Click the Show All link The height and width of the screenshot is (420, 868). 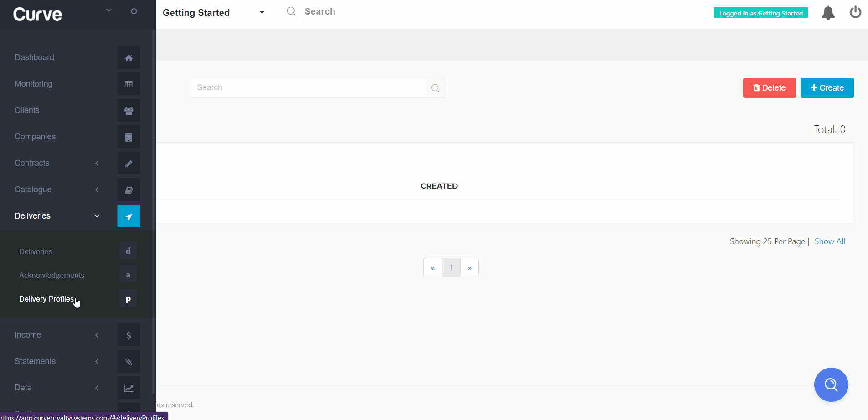coord(830,241)
